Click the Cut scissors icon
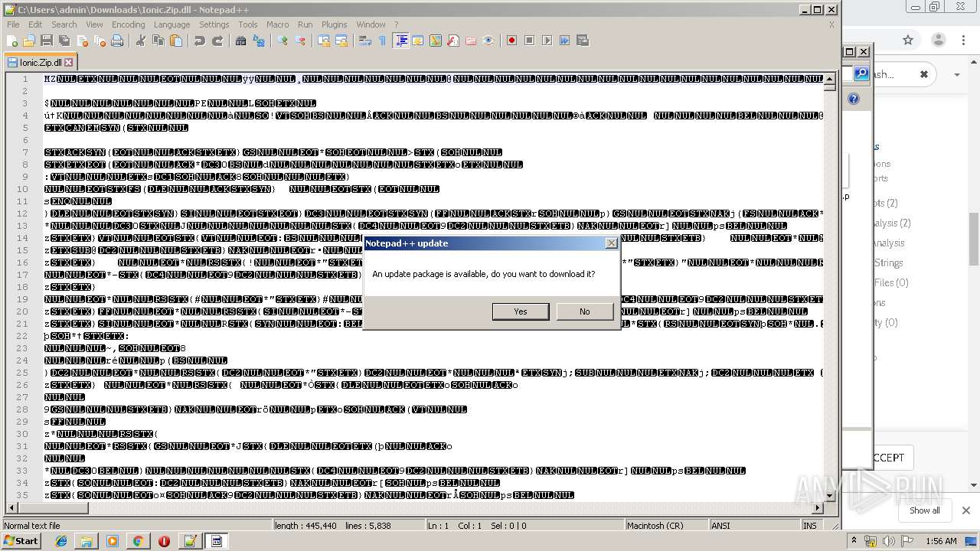 [x=141, y=41]
